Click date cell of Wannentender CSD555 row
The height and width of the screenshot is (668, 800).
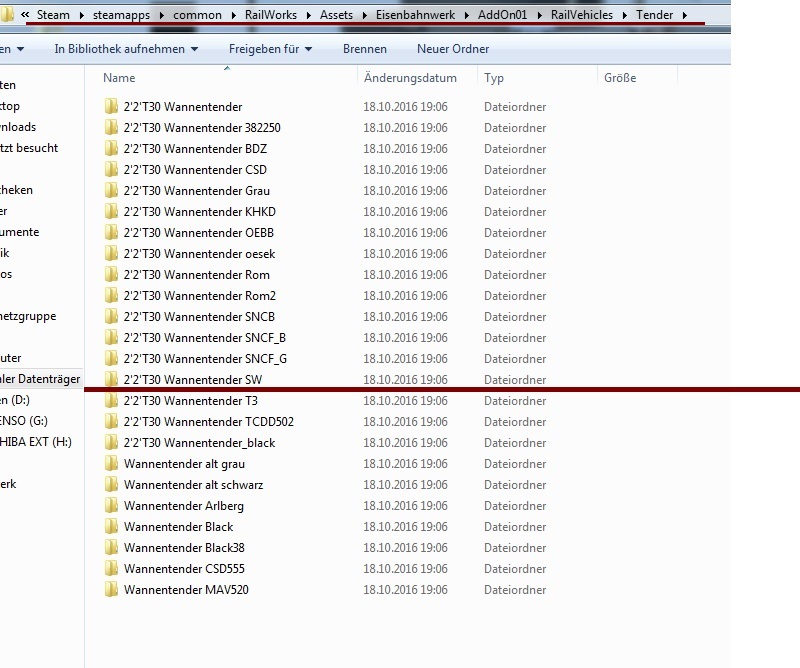tap(405, 568)
